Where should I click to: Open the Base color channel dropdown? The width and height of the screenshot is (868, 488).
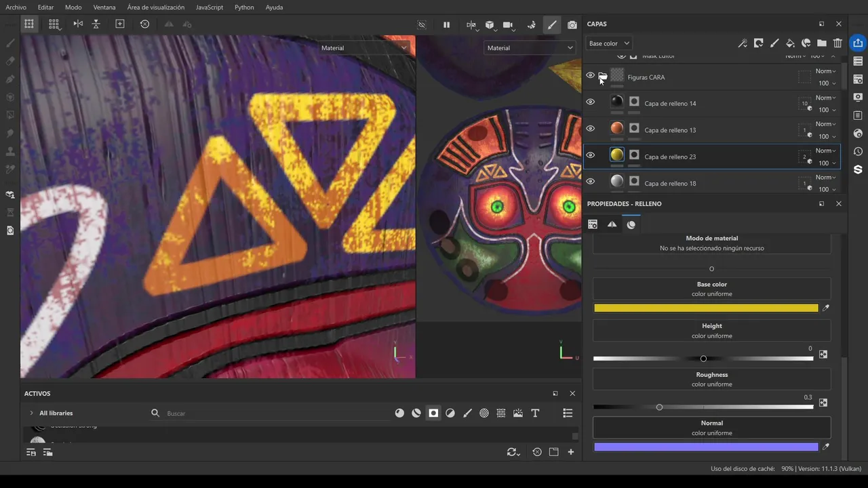[608, 43]
